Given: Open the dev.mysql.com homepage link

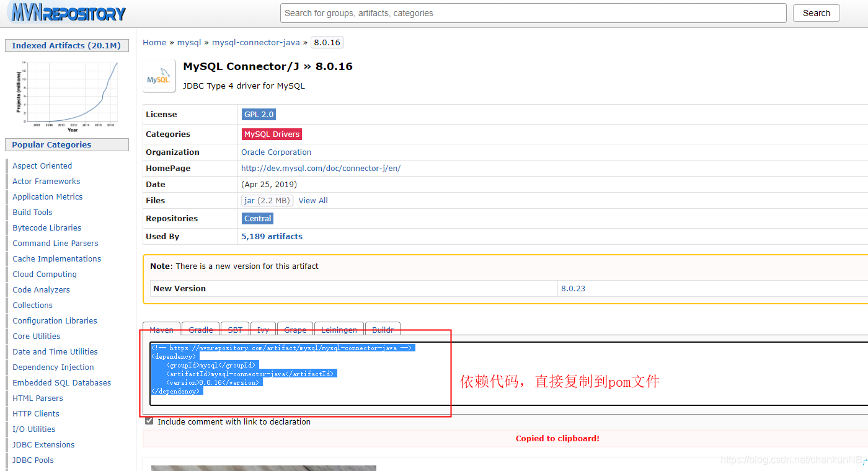Looking at the screenshot, I should point(321,168).
